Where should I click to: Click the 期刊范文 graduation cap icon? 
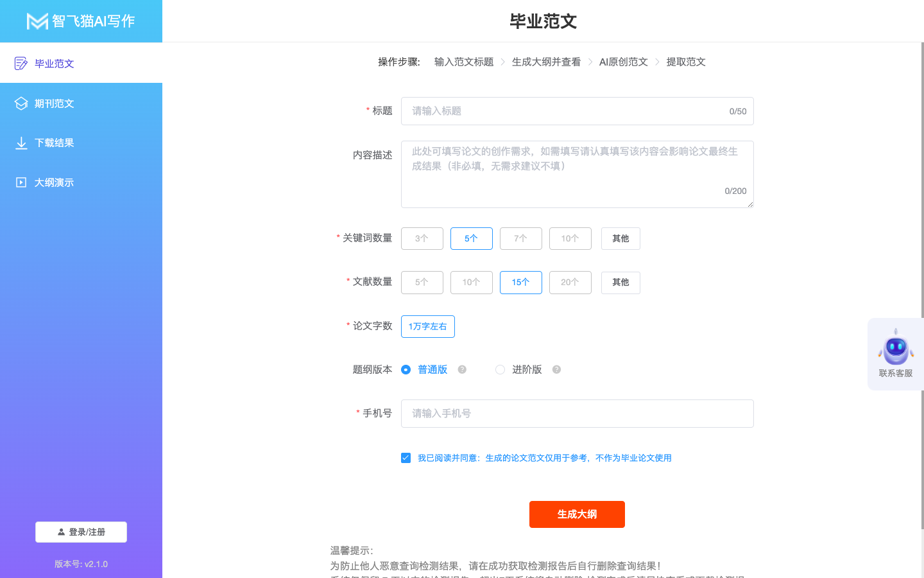pos(21,103)
